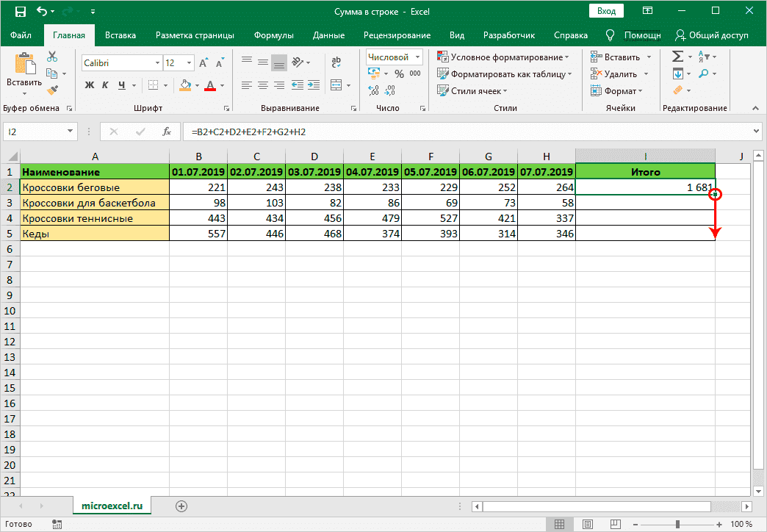Apply italic formatting with the К icon
The height and width of the screenshot is (532, 767).
pyautogui.click(x=104, y=85)
